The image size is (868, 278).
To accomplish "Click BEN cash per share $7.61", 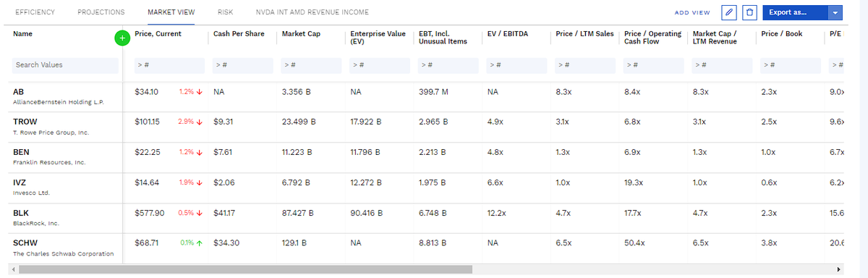I will coord(222,153).
